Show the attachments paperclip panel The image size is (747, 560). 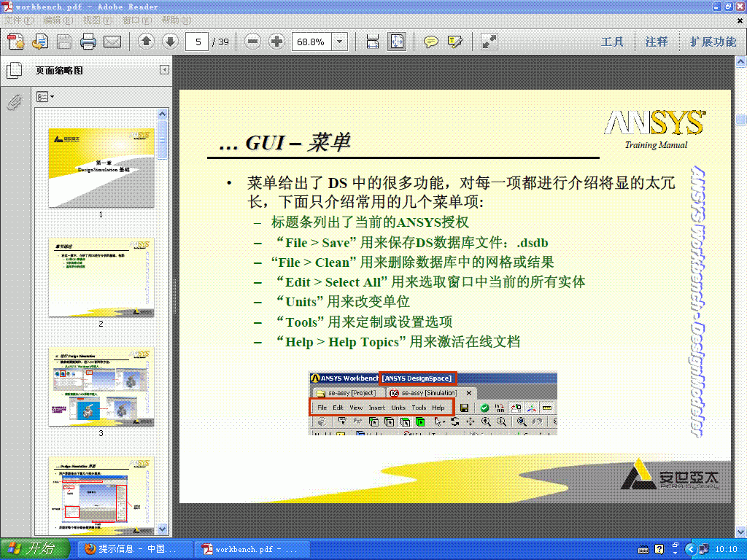(14, 102)
